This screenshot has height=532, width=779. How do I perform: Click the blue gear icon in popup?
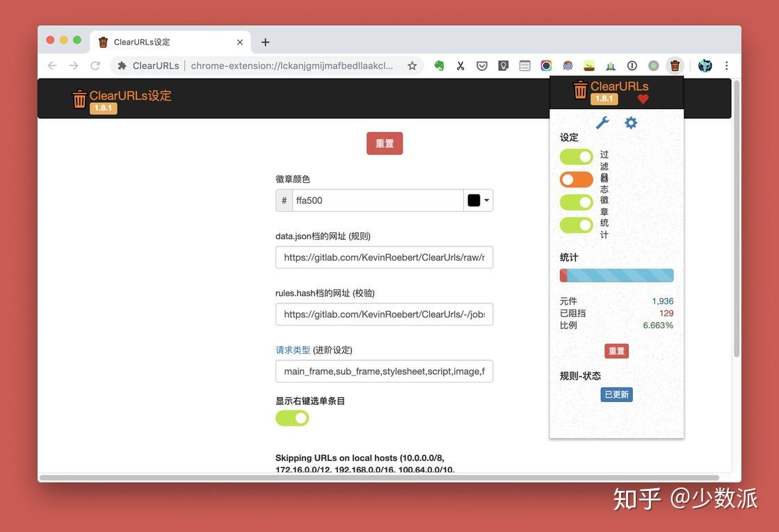point(631,122)
